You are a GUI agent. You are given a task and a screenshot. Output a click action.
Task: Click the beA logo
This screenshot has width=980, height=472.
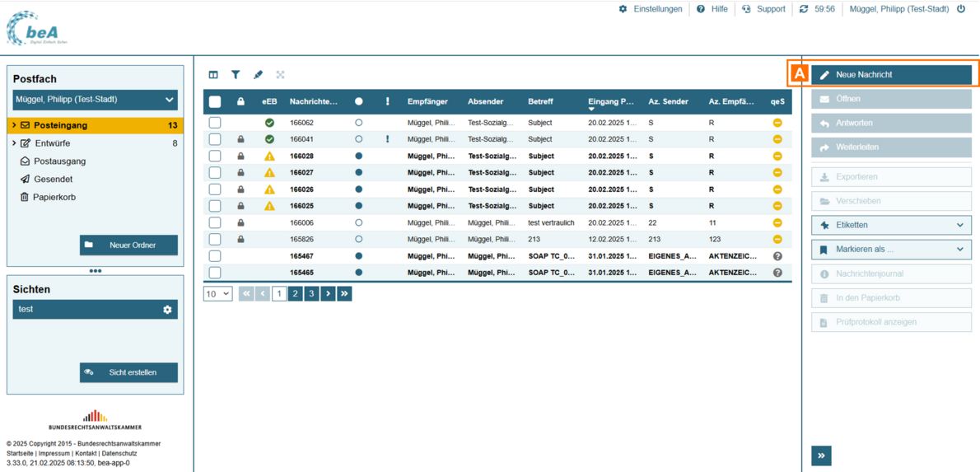click(x=38, y=29)
